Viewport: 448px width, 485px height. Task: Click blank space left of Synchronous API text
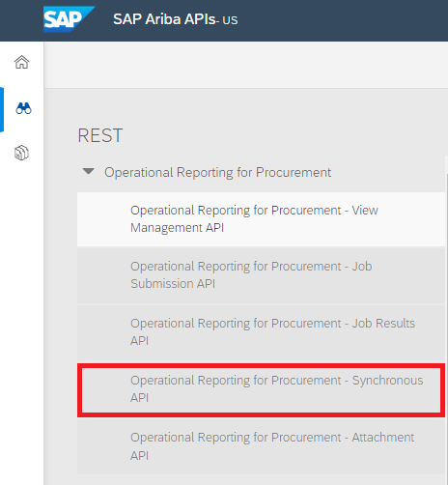(105, 389)
